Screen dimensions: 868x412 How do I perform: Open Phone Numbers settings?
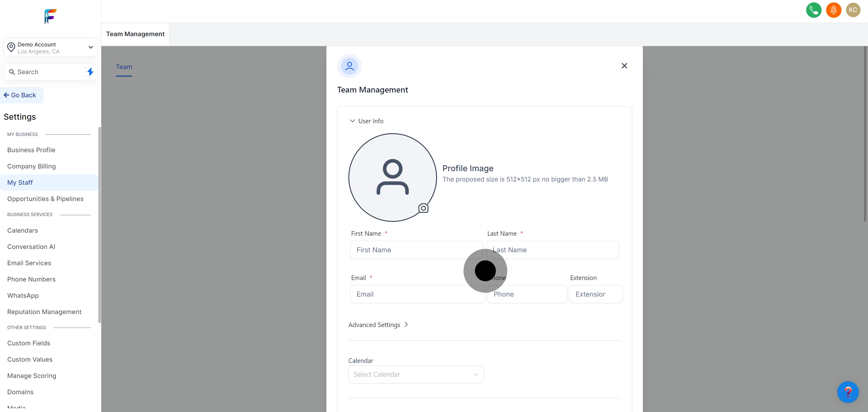[31, 279]
